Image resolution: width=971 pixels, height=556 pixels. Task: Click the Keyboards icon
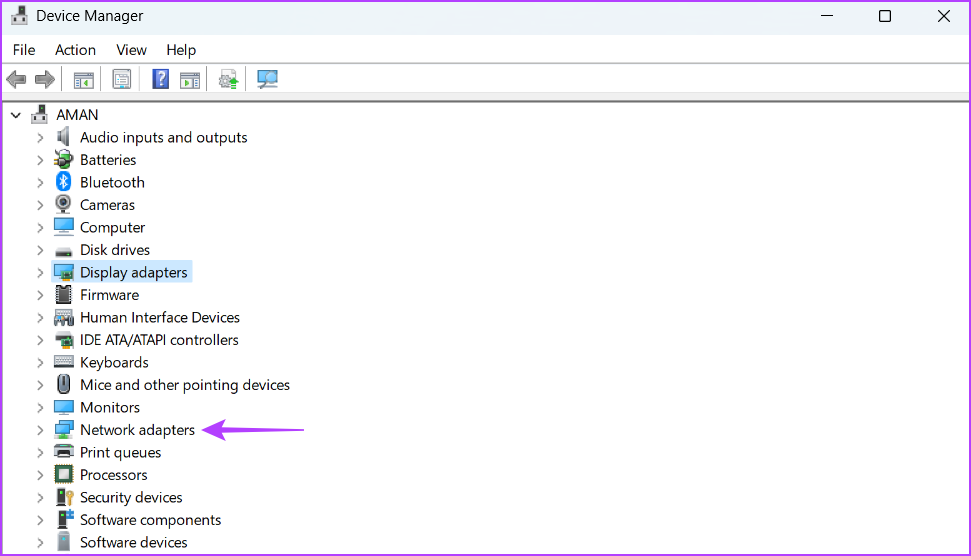point(63,362)
